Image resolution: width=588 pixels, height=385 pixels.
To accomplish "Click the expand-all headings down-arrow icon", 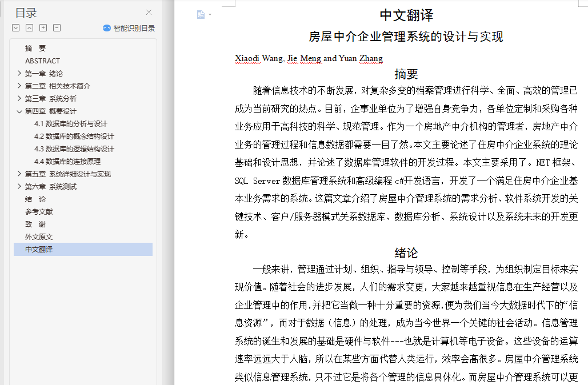I will (16, 28).
